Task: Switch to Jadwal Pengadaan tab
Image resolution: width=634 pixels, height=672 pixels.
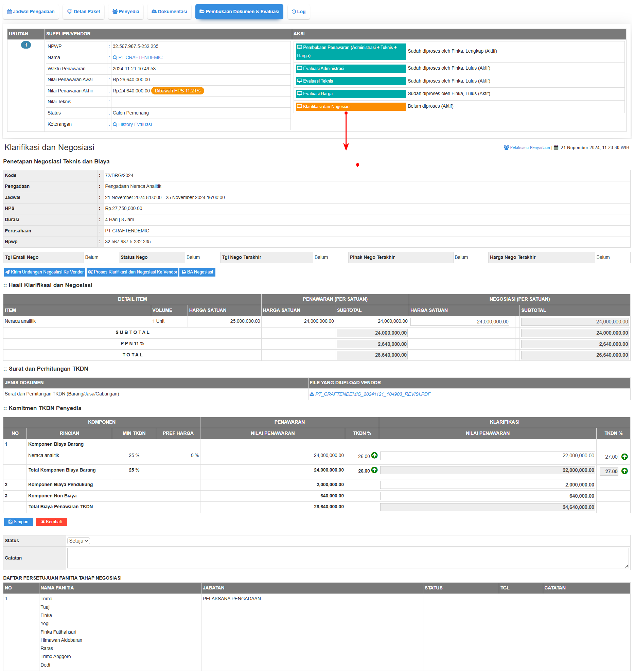Action: point(31,12)
